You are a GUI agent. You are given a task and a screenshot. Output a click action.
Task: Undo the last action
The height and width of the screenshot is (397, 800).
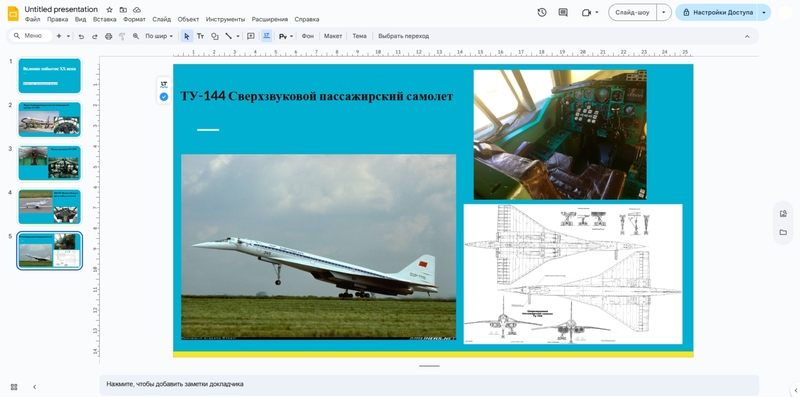click(x=81, y=36)
